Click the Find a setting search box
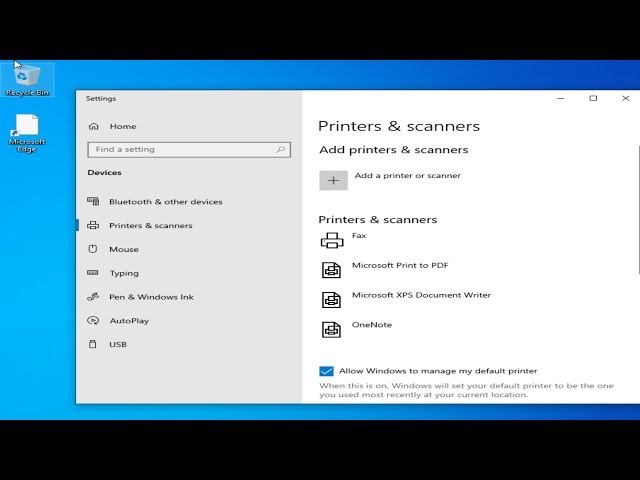Screen dimensions: 640x480 (189, 149)
